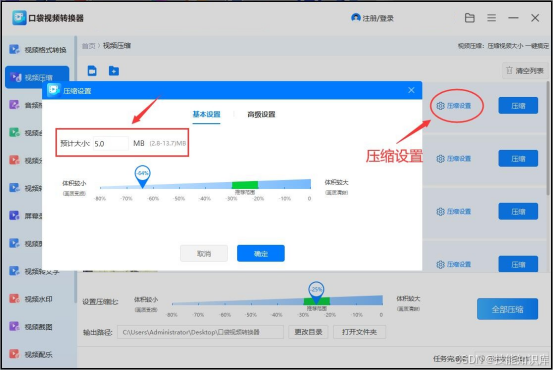Open the 视频水印 sidebar item
Screen dimensions: 553x371
31,299
